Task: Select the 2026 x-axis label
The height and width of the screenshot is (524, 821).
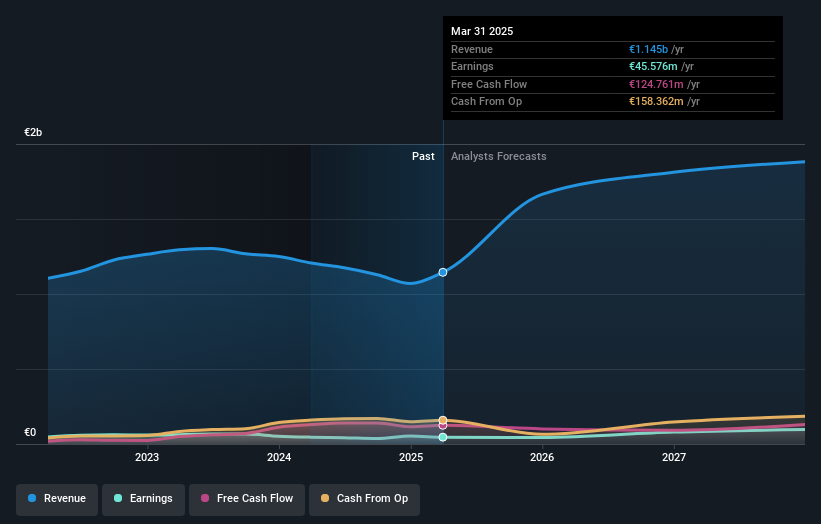Action: coord(542,457)
